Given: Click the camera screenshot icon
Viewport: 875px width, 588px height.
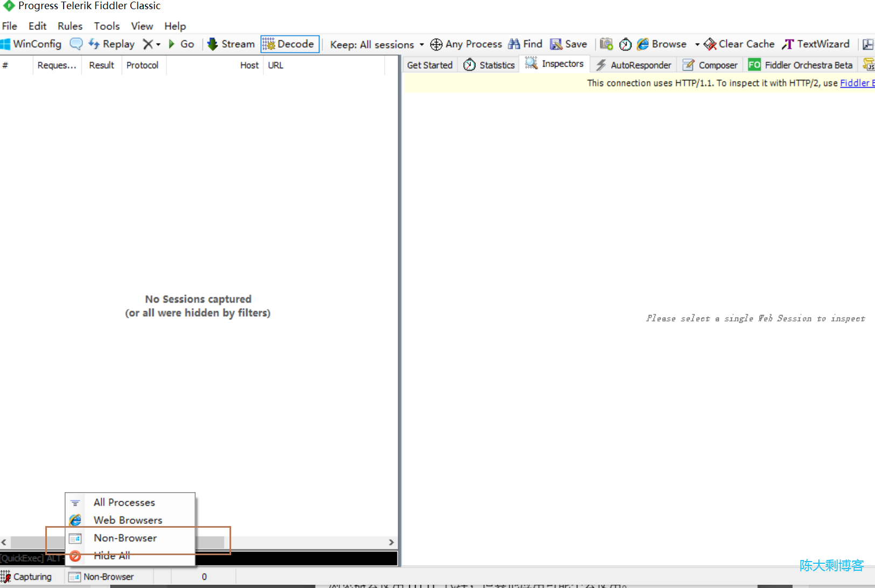Looking at the screenshot, I should [x=607, y=44].
